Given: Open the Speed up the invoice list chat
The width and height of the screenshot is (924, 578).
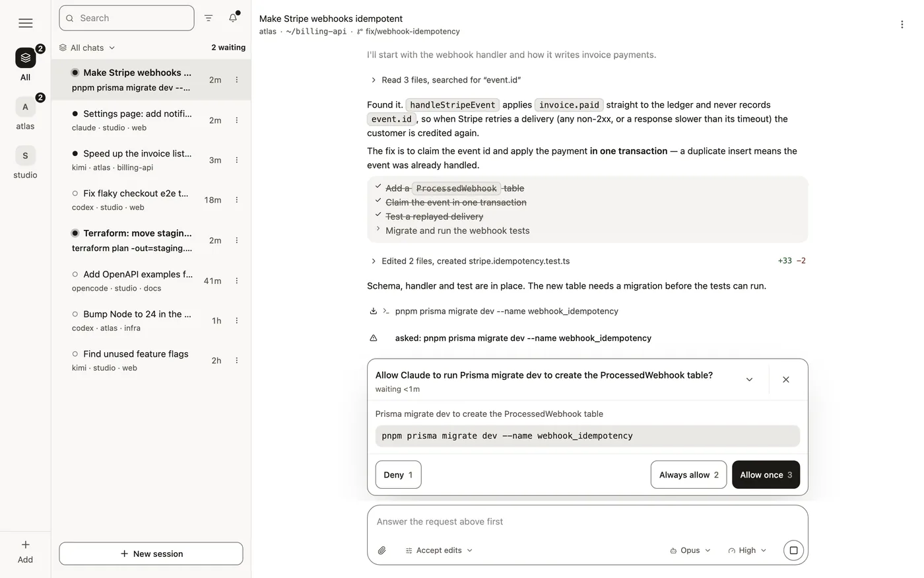Looking at the screenshot, I should point(151,161).
